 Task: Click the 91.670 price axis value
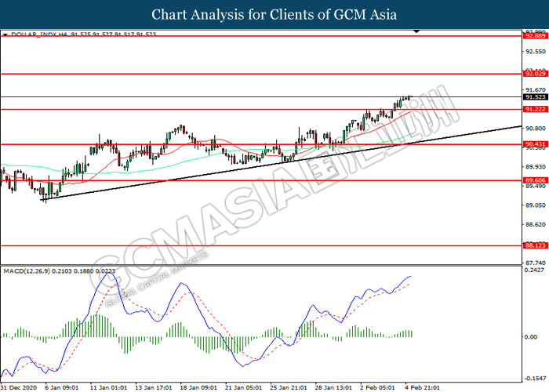[536, 90]
